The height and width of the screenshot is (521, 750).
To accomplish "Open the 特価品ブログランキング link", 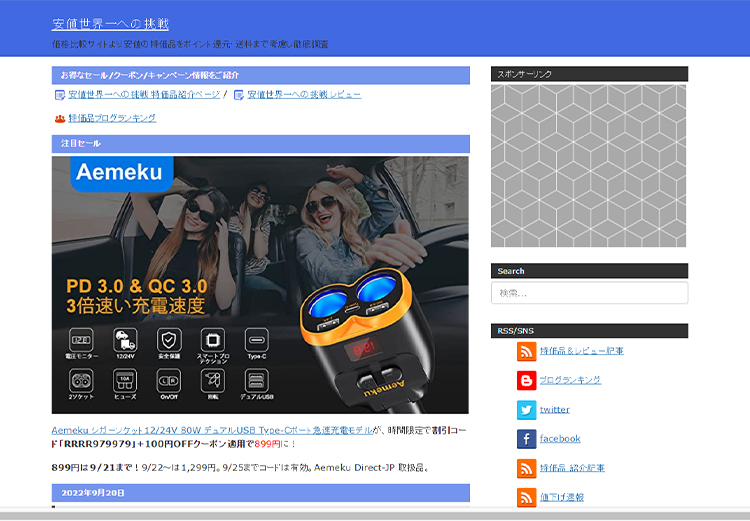I will click(x=112, y=118).
